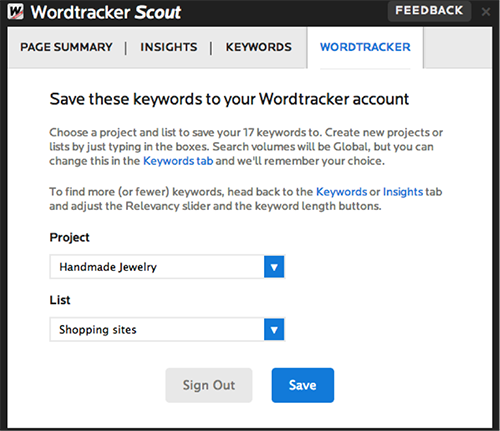Expand the List dropdown arrow
Viewport: 500px width, 431px height.
click(274, 330)
